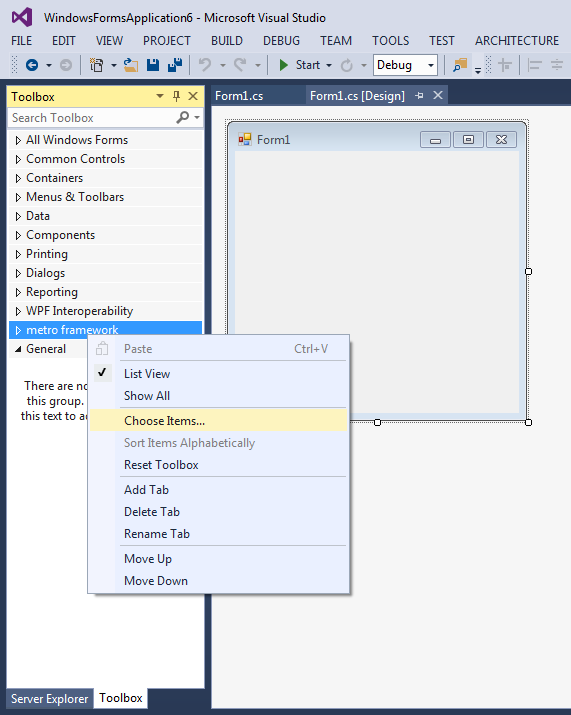This screenshot has height=715, width=571.
Task: Expand the Common Controls group
Action: click(18, 159)
